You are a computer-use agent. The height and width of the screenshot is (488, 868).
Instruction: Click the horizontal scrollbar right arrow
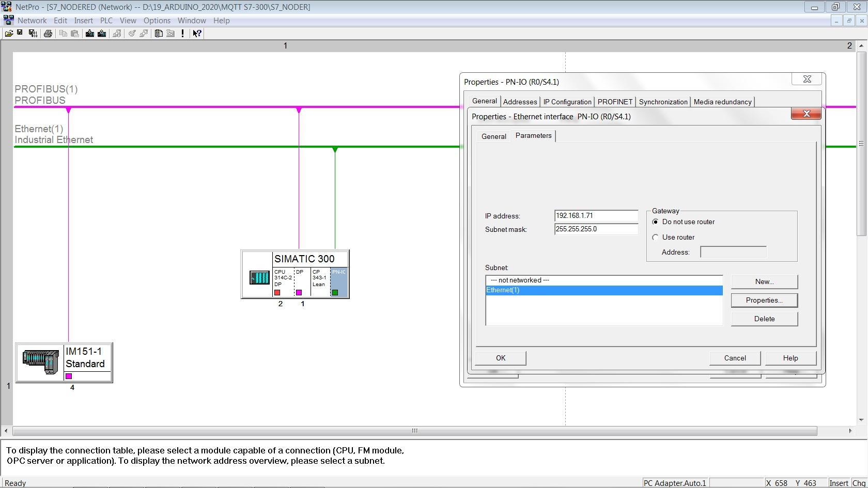point(850,431)
